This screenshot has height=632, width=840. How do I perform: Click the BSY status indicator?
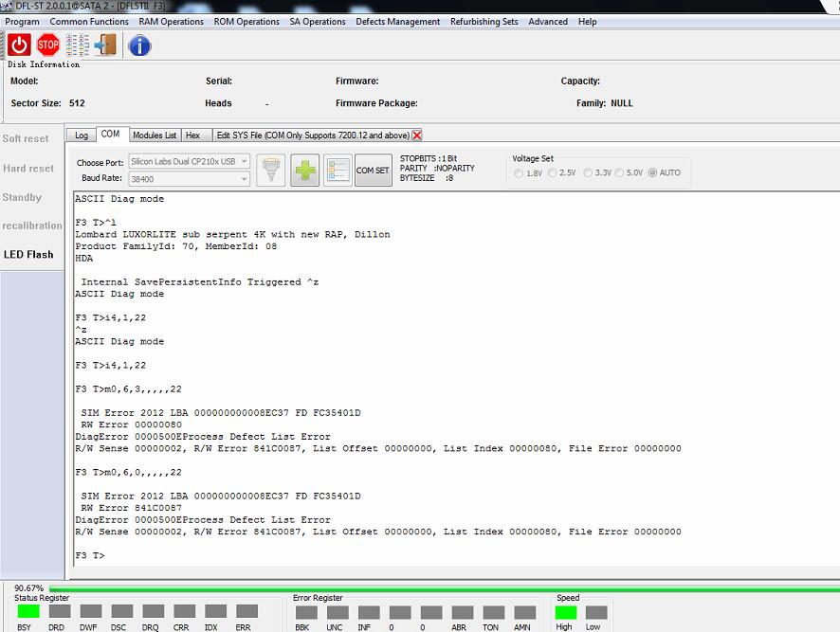(28, 611)
